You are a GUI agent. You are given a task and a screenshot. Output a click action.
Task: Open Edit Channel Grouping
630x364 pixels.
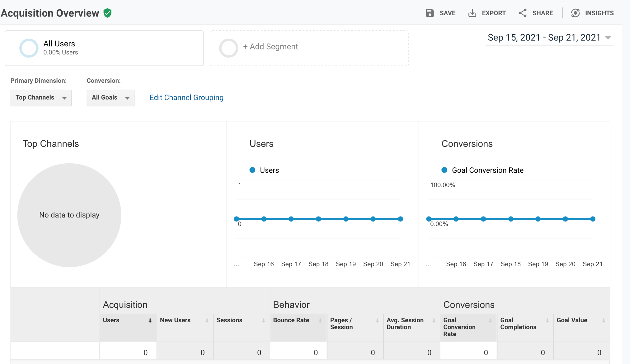click(186, 97)
